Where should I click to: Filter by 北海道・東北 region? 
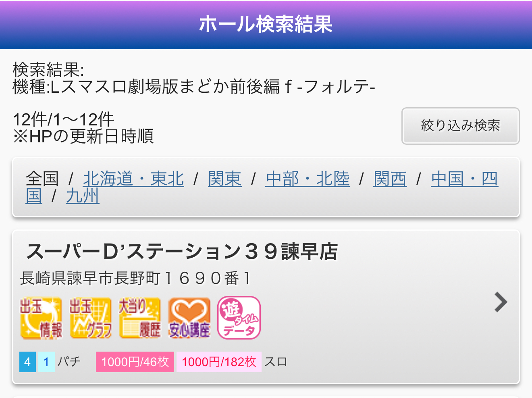click(x=133, y=179)
